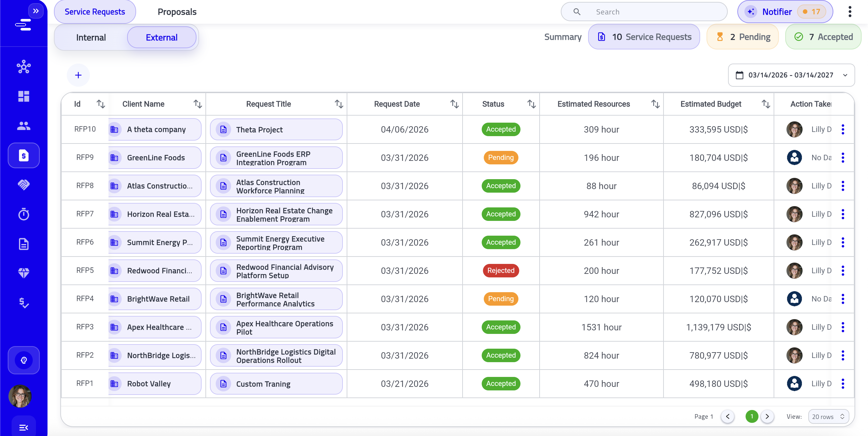Toggle sort on the Estimated Budget column
868x436 pixels.
point(765,104)
